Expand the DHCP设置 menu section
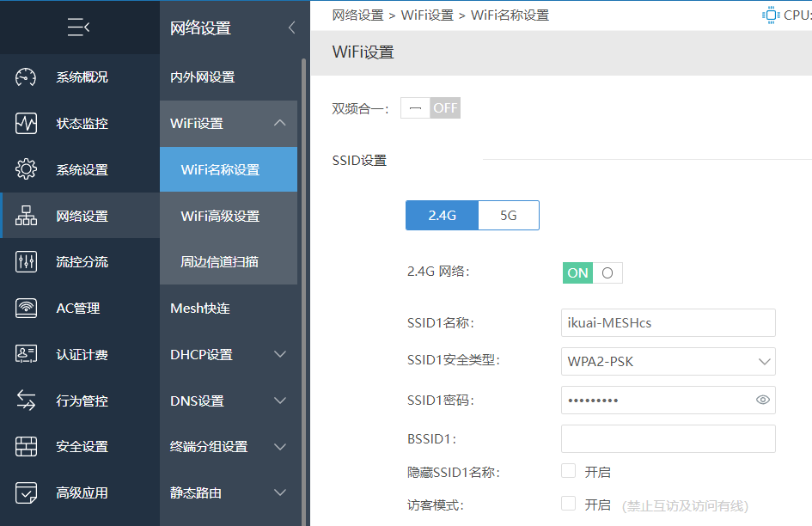This screenshot has width=812, height=526. [x=228, y=354]
